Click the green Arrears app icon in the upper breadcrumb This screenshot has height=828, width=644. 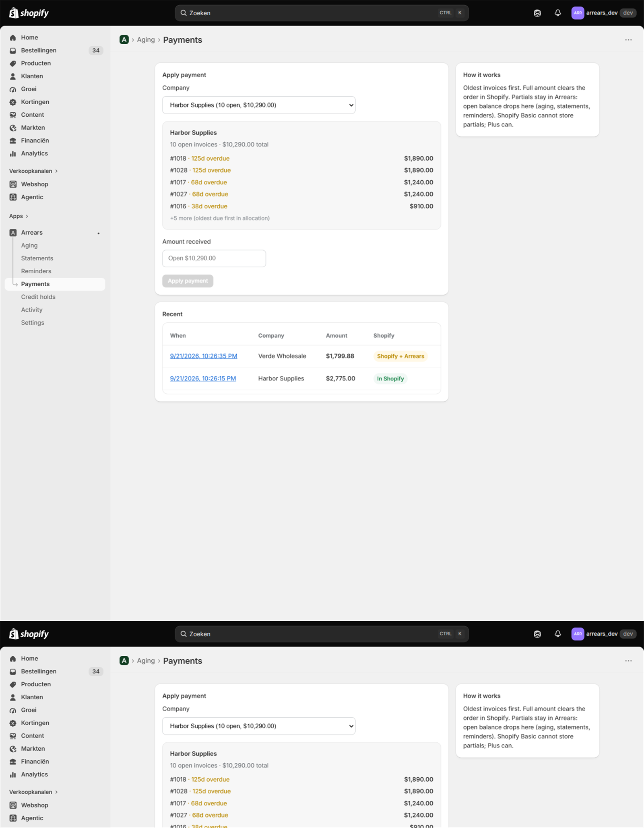(124, 39)
